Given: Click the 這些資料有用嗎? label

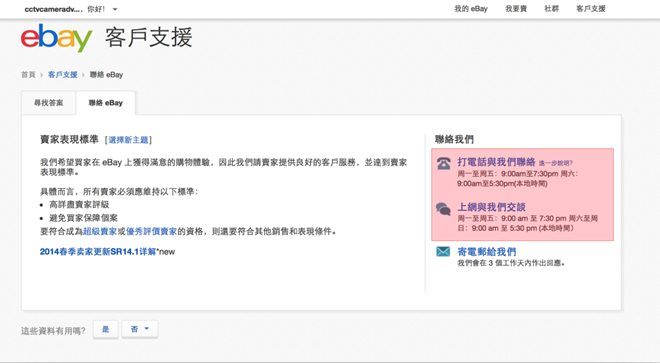Looking at the screenshot, I should pos(53,331).
